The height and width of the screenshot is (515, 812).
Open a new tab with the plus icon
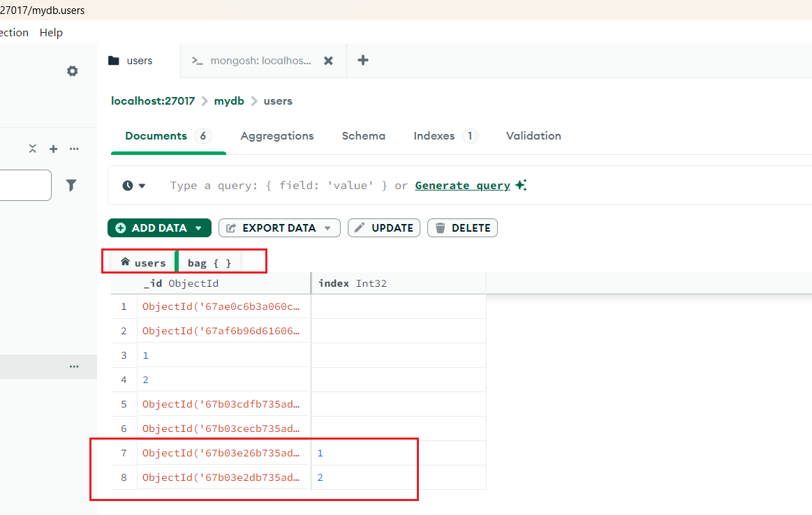point(363,61)
